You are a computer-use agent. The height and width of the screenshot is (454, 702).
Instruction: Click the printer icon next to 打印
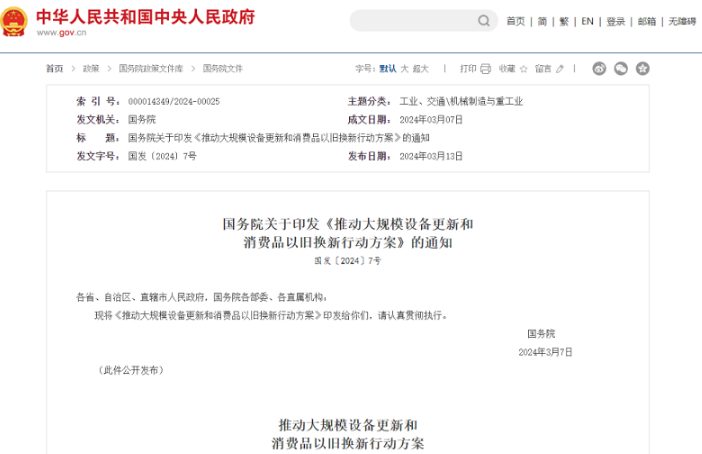485,69
